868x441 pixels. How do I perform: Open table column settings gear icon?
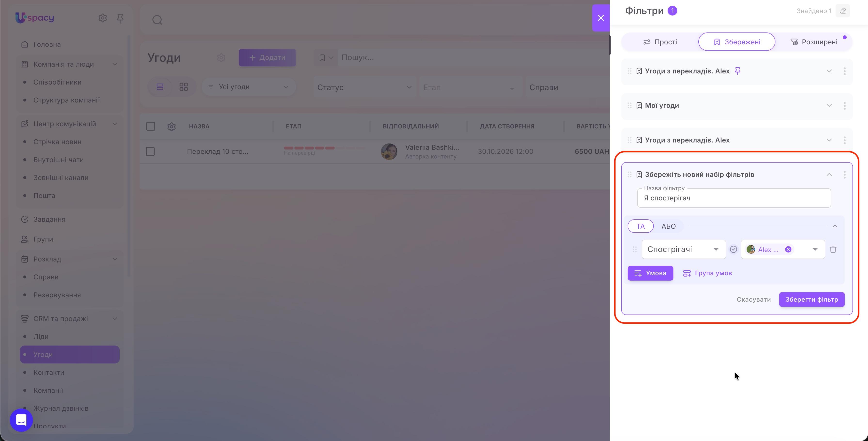point(172,127)
